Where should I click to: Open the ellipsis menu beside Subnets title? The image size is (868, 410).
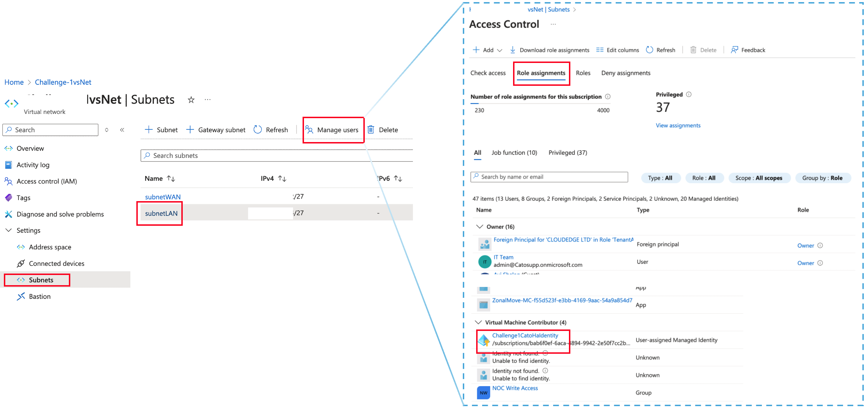[208, 100]
